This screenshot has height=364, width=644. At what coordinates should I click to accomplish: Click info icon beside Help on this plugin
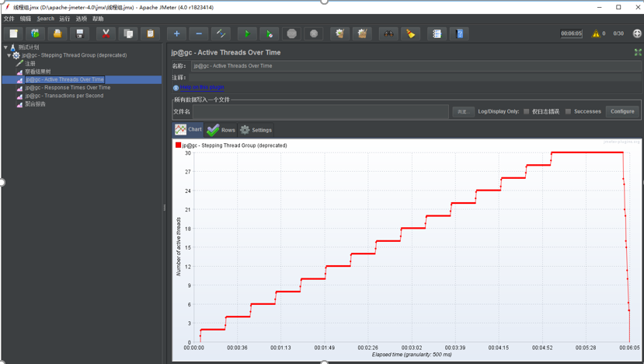coord(176,88)
